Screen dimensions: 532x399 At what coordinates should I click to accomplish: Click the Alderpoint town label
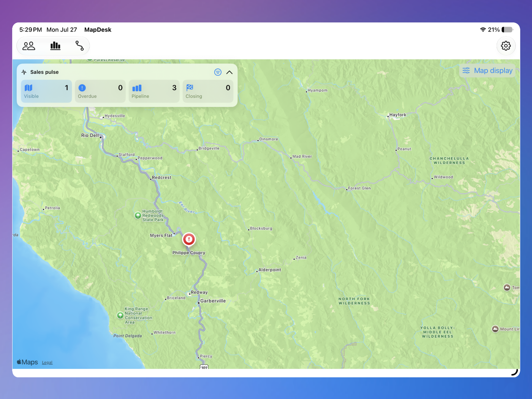(270, 270)
